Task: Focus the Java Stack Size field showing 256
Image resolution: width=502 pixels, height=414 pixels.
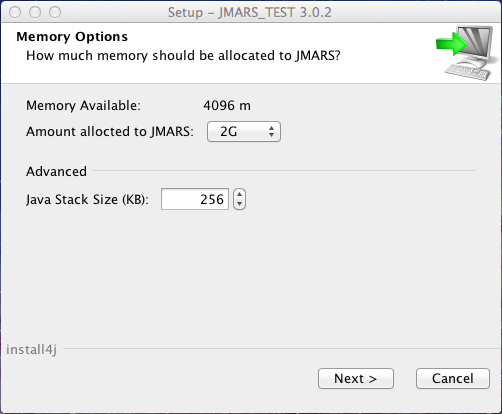Action: click(x=195, y=199)
